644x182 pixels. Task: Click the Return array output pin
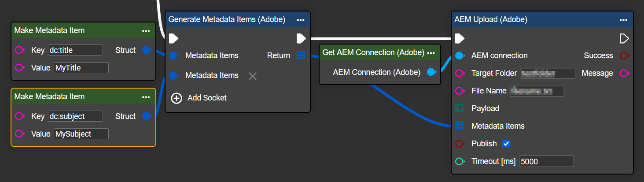[x=301, y=55]
